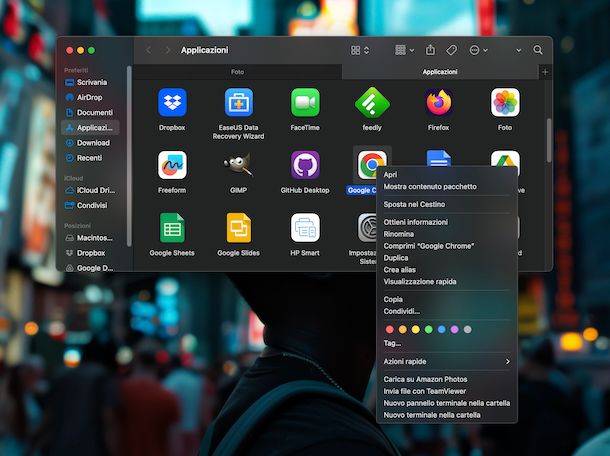Screen dimensions: 610x456
Task: Open Dropbox location in the sidebar
Action: coord(90,253)
